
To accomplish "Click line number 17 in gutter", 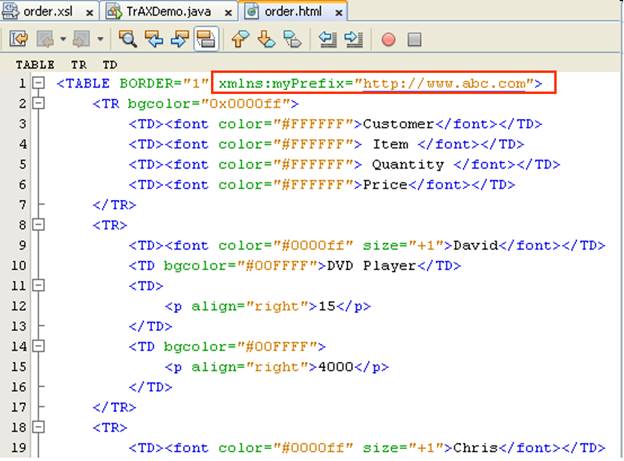I will tap(19, 407).
